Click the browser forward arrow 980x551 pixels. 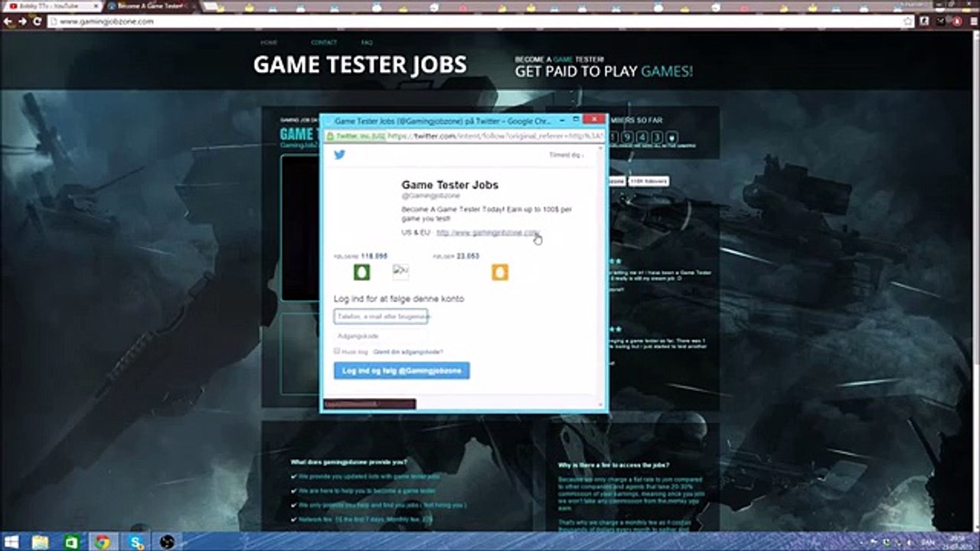click(x=23, y=21)
